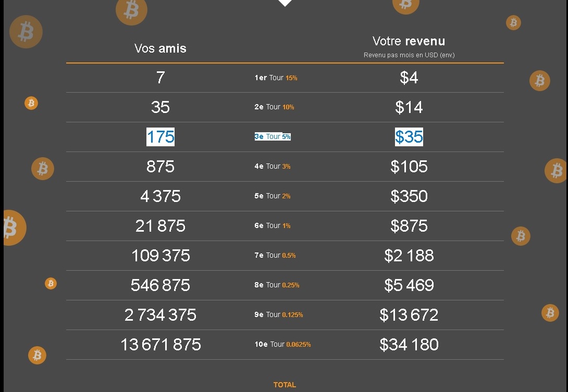This screenshot has height=392, width=568.
Task: Click the TOTAL heading at the bottom
Action: point(285,385)
